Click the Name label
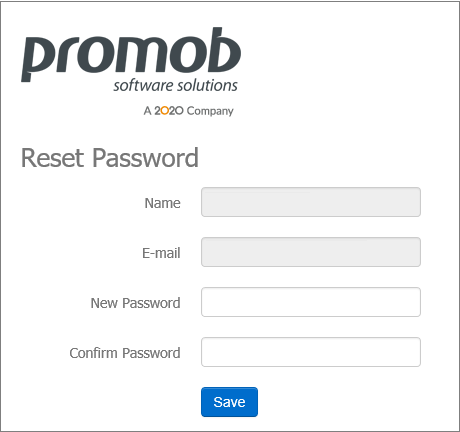The width and height of the screenshot is (460, 432). tap(162, 203)
